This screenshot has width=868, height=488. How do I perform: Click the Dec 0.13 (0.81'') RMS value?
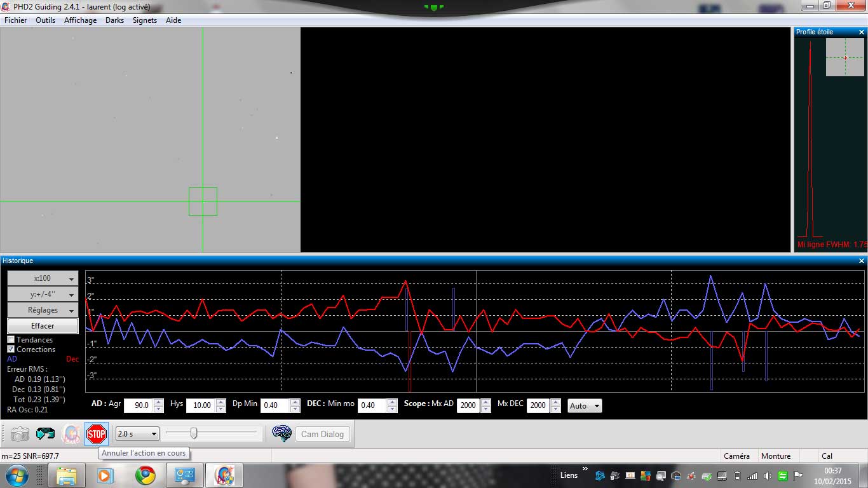(x=38, y=389)
